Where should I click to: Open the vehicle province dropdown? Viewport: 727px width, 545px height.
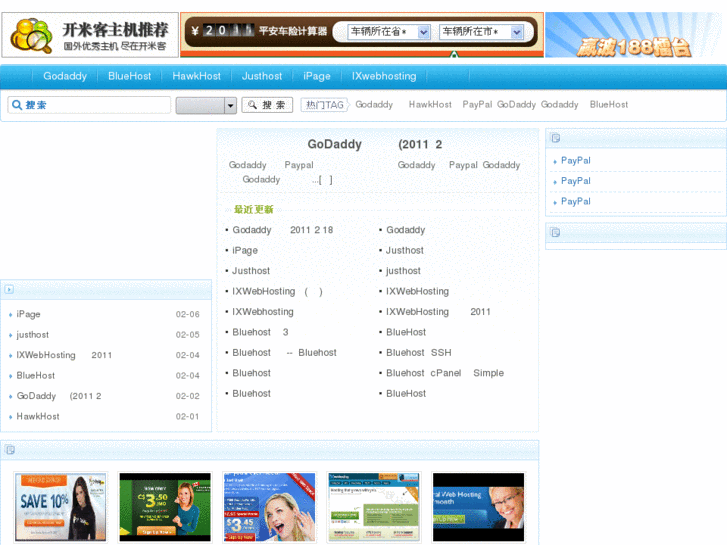[389, 32]
